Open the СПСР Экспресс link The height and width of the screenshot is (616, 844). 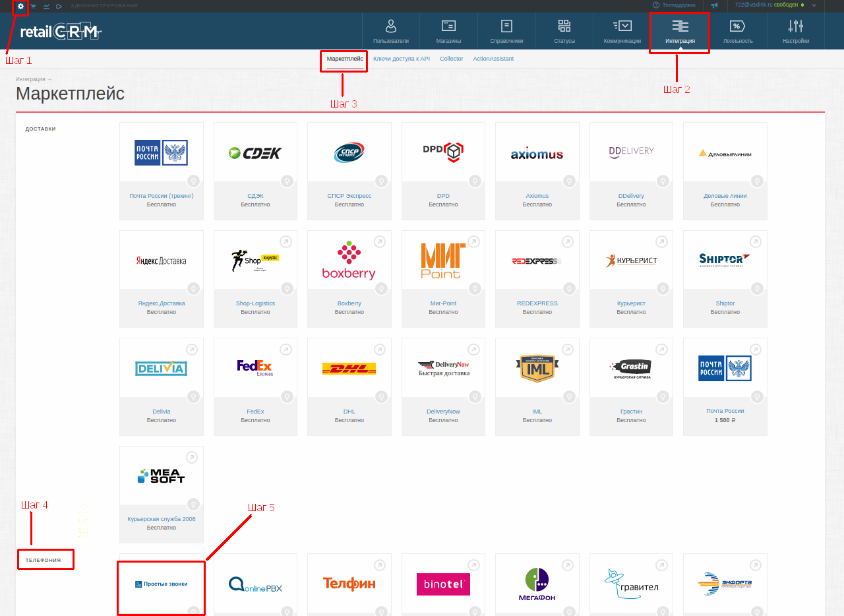click(x=349, y=196)
